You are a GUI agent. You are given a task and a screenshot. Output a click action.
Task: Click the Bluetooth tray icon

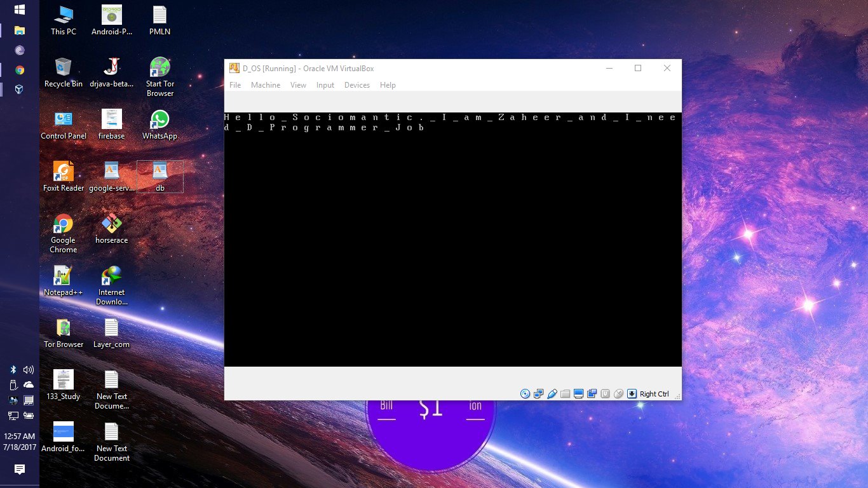[13, 370]
